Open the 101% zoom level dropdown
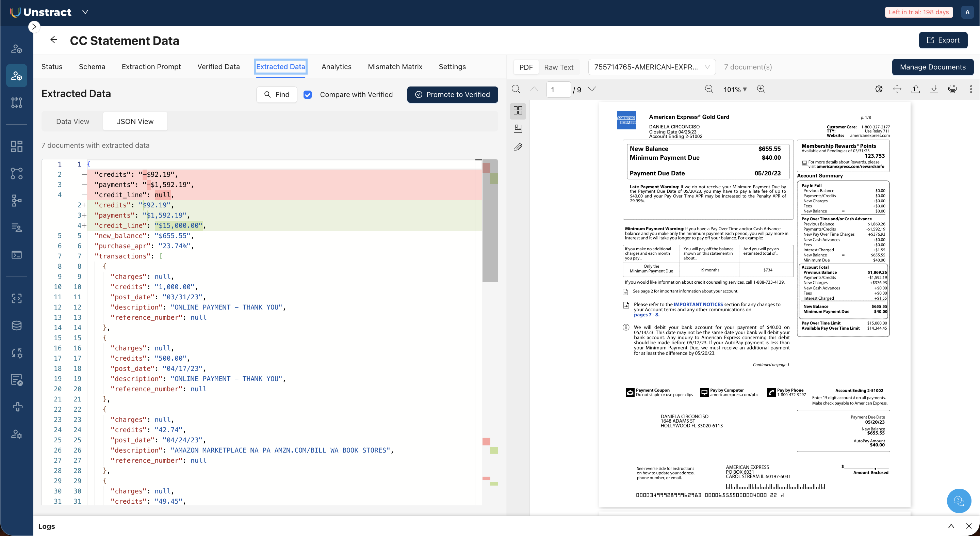 pos(735,90)
